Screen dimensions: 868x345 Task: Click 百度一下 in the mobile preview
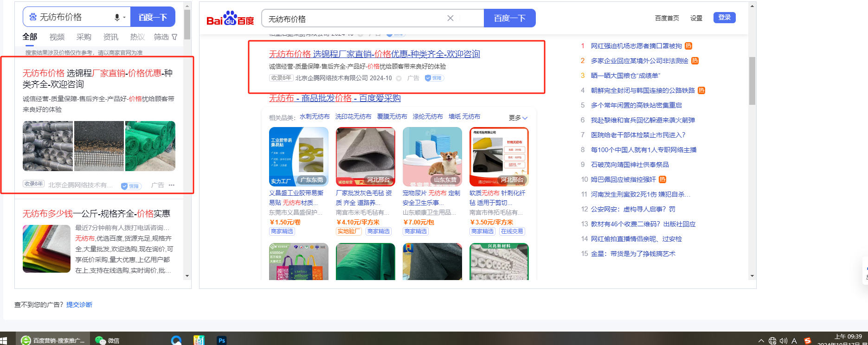153,17
